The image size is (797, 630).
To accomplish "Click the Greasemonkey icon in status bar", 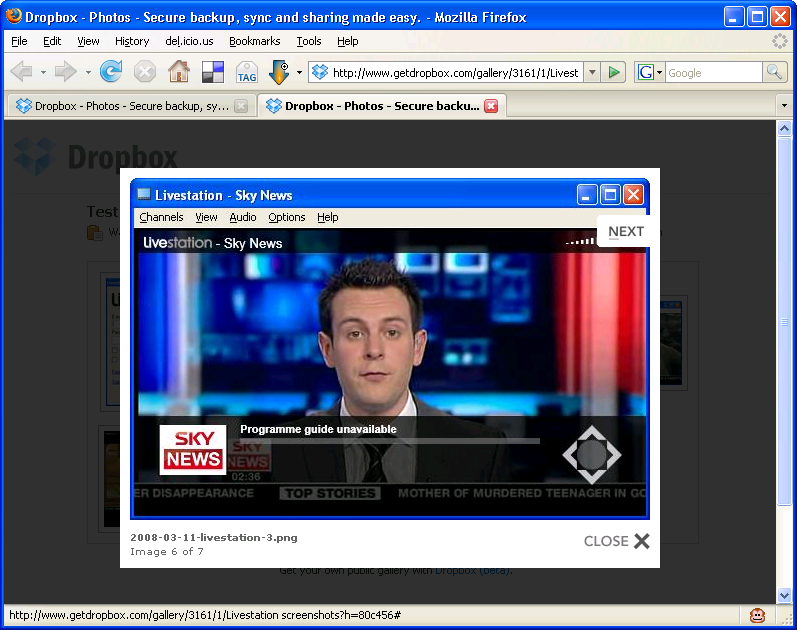I will (757, 615).
